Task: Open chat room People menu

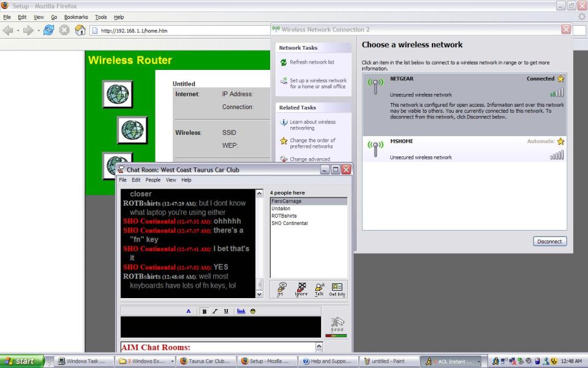Action: pos(153,180)
